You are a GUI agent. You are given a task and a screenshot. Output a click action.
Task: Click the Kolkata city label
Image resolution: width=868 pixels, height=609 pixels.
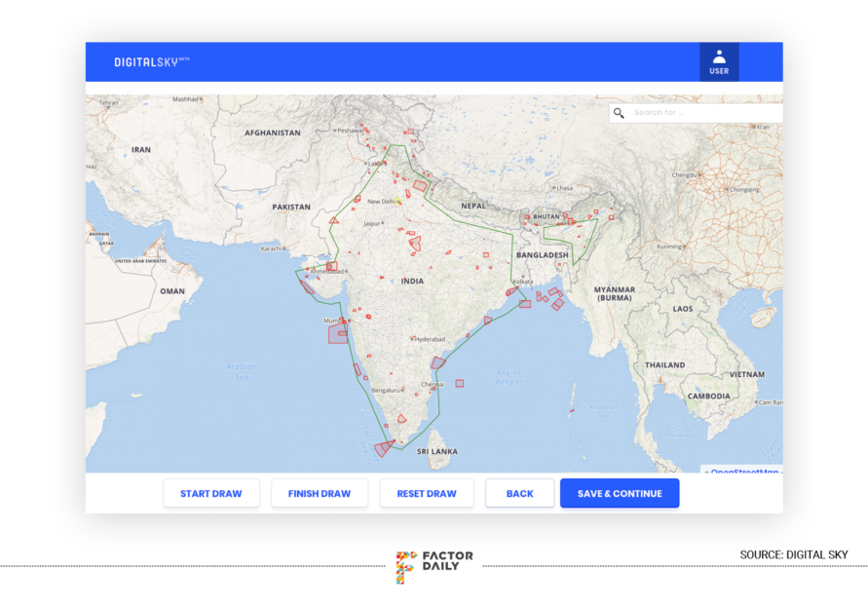(523, 282)
